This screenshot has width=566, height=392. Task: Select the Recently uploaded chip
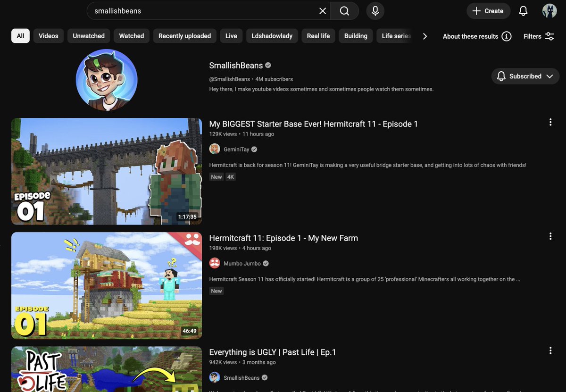click(185, 36)
